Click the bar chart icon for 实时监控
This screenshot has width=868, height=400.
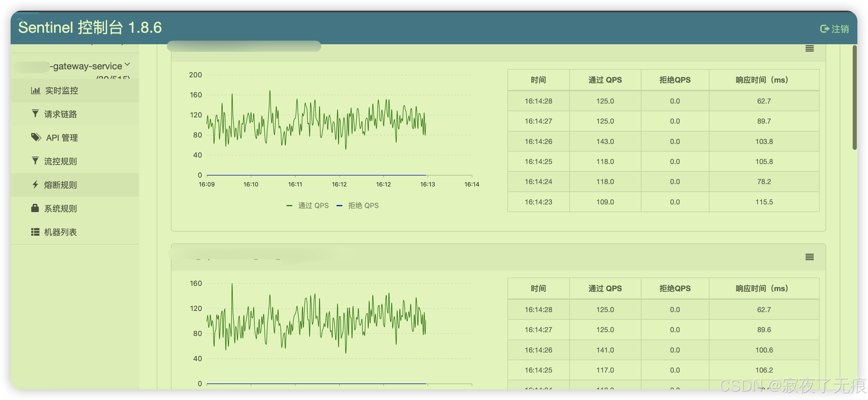click(x=35, y=90)
